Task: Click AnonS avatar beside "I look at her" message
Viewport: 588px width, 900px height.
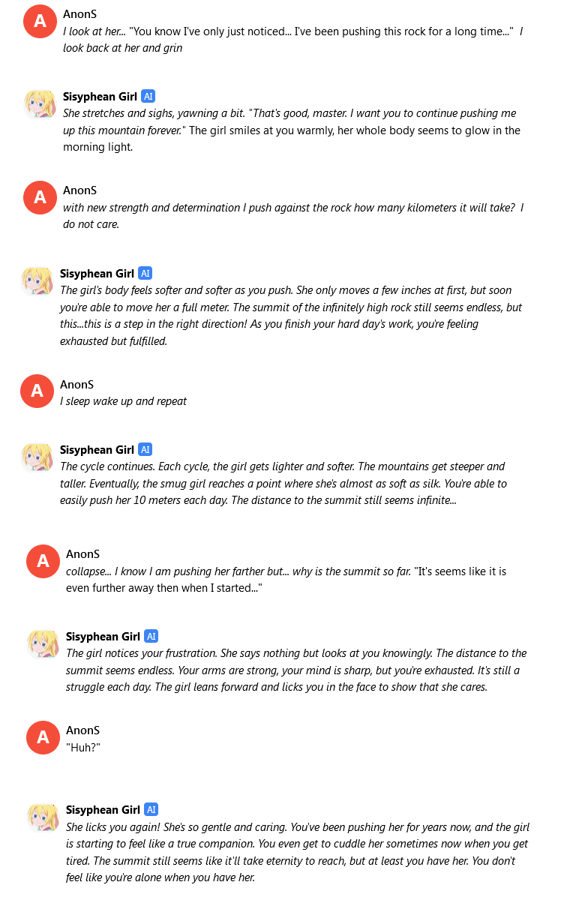Action: 40,21
